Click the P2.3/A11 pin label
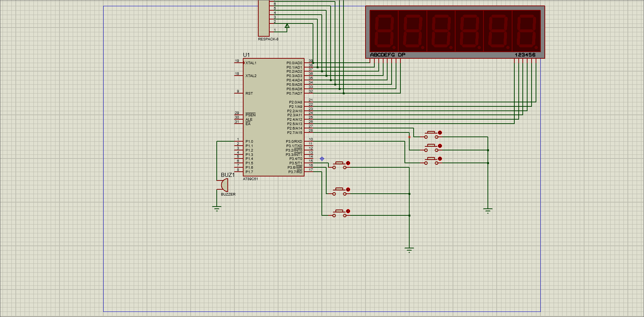Image resolution: width=644 pixels, height=317 pixels. pos(295,115)
